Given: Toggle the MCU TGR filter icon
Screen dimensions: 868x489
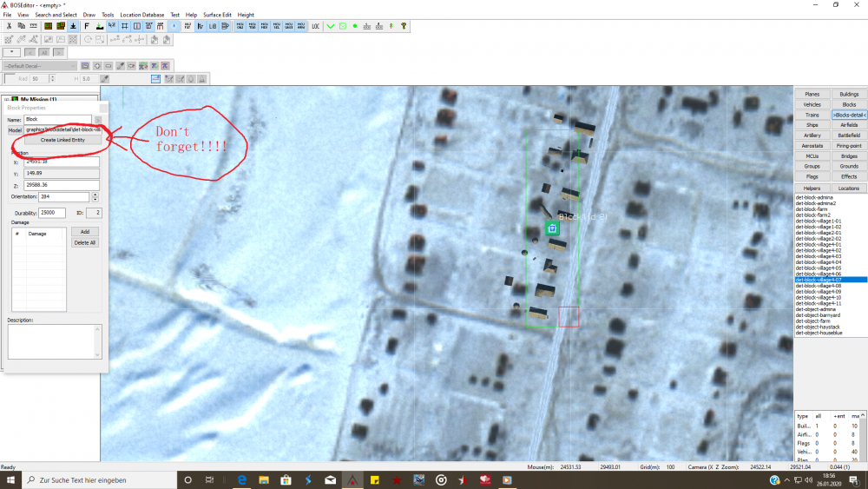Looking at the screenshot, I should pyautogui.click(x=252, y=26).
